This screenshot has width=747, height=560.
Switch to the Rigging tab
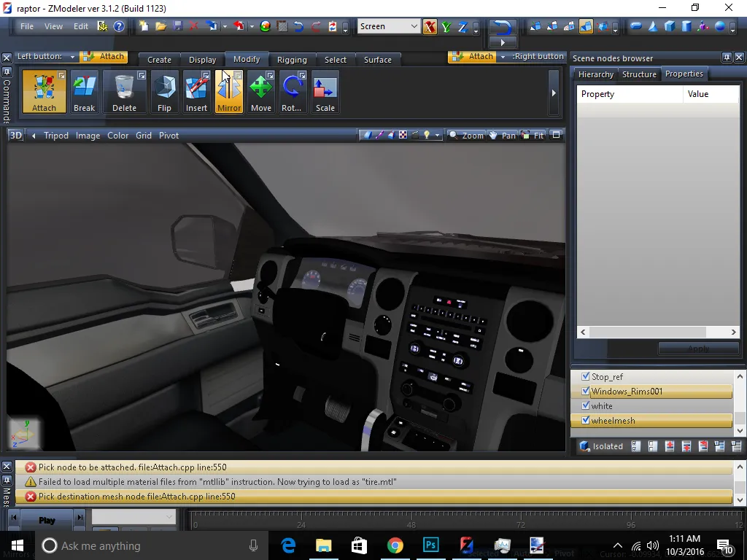tap(292, 60)
